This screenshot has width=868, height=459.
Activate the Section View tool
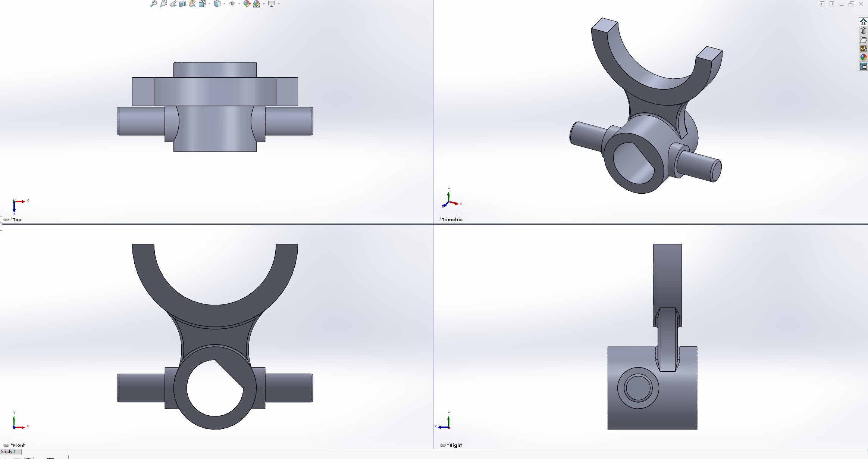click(183, 4)
